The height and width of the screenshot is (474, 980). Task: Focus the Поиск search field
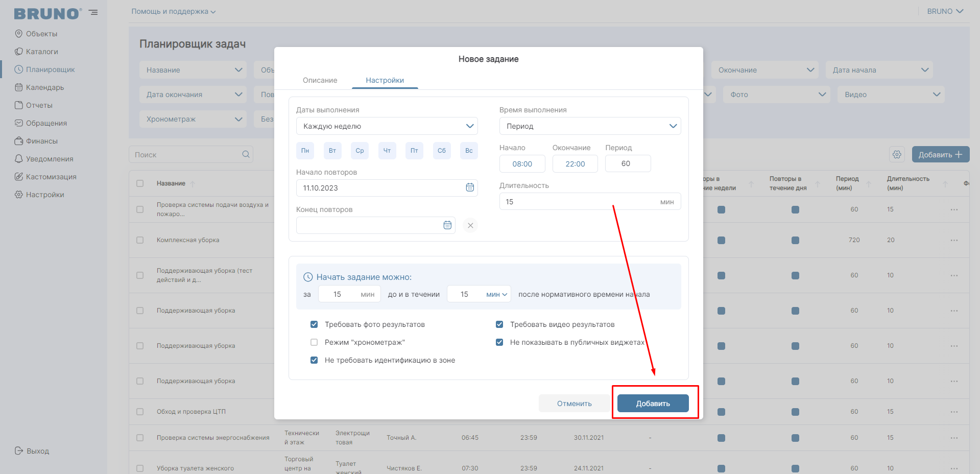191,154
